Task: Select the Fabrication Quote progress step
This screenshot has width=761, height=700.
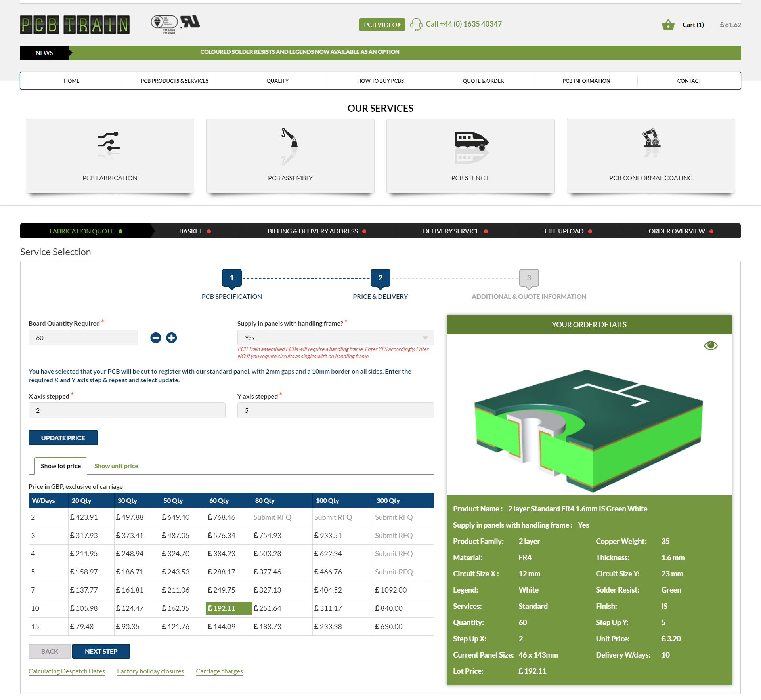Action: [x=86, y=231]
